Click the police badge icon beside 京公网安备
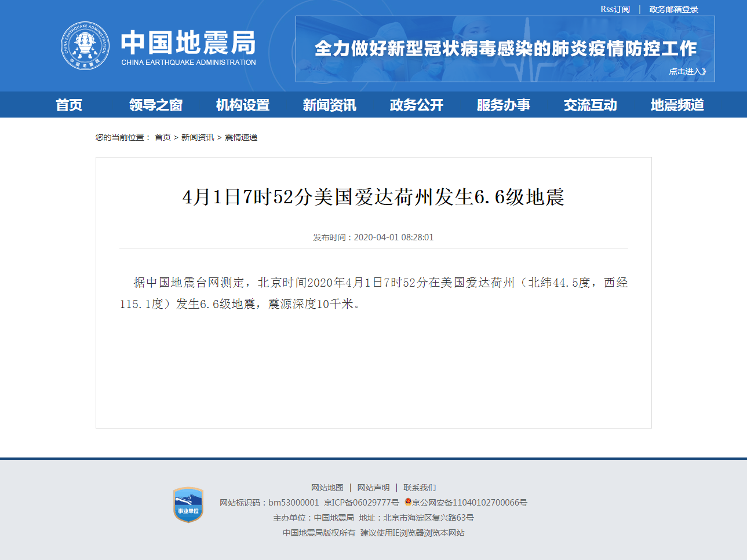Screen dimensions: 747x560 click(x=408, y=502)
